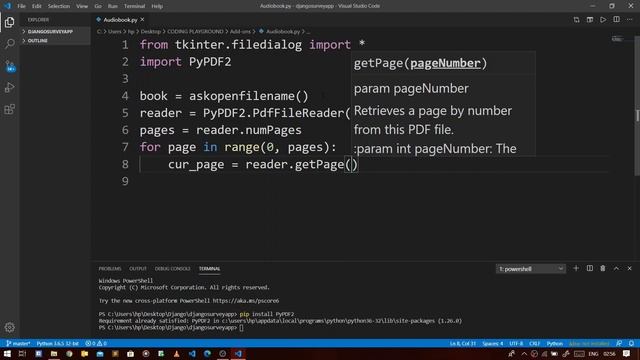Change language mode via Python status item
Viewport: 640px width, 360px height.
(555, 343)
